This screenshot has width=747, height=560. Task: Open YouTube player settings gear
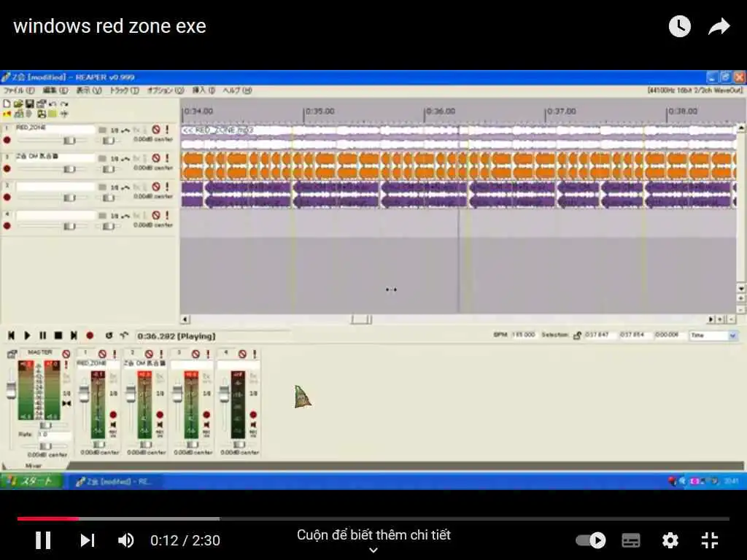670,540
